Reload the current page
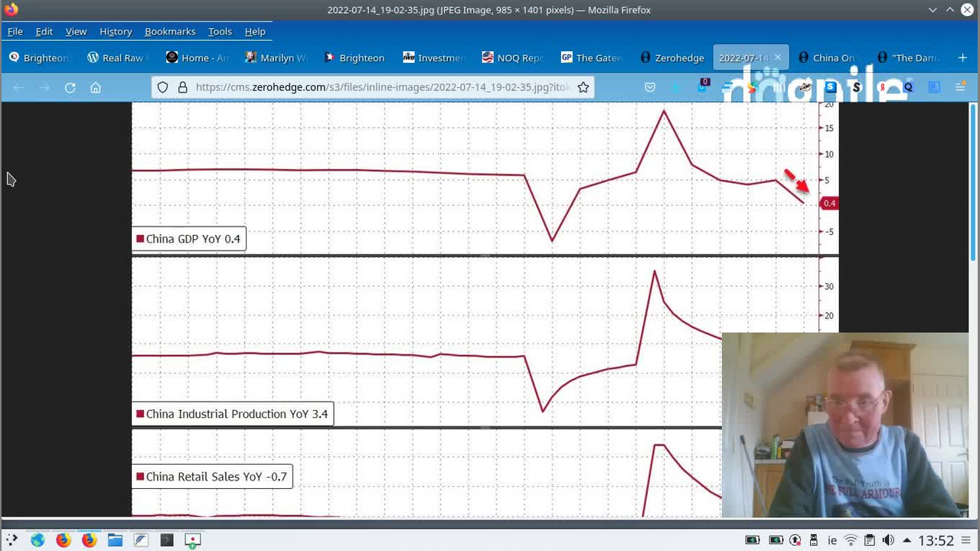The height and width of the screenshot is (551, 980). point(70,88)
